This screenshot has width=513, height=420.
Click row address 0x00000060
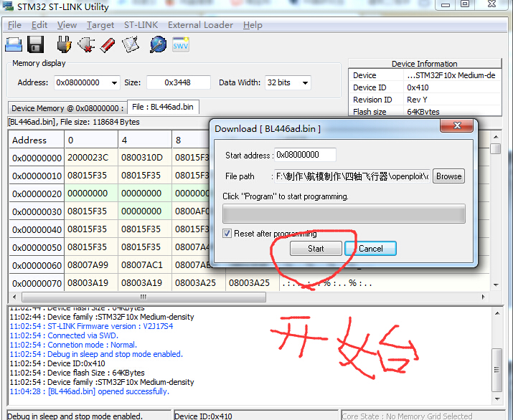coord(37,265)
